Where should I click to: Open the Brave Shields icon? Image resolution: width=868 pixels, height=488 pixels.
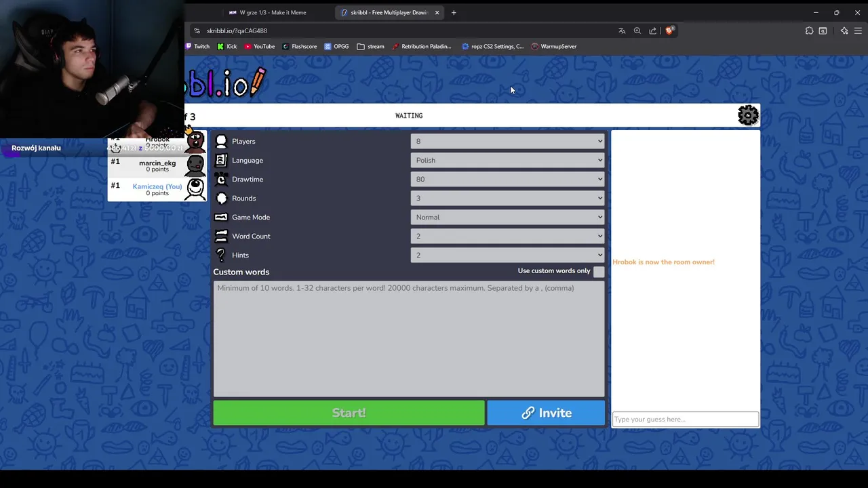[x=669, y=30]
